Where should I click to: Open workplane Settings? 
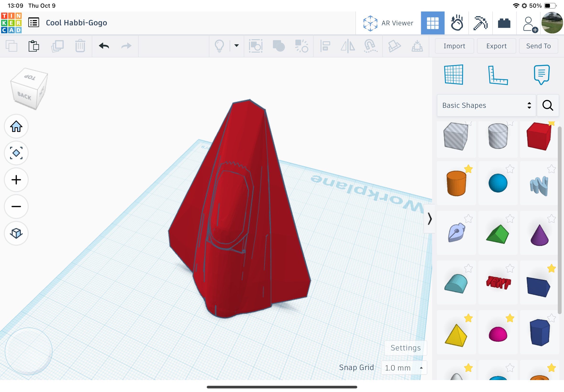[406, 348]
